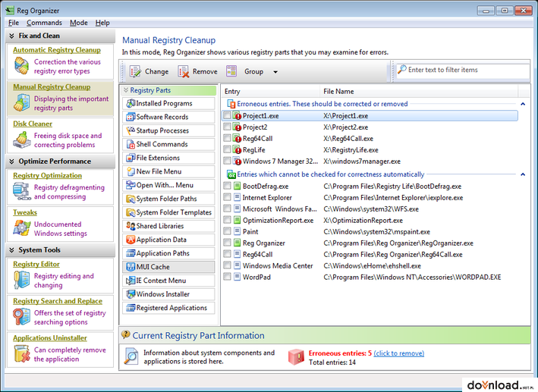Screen dimensions: 538x392
Task: Open the Mode menu
Action: point(79,23)
